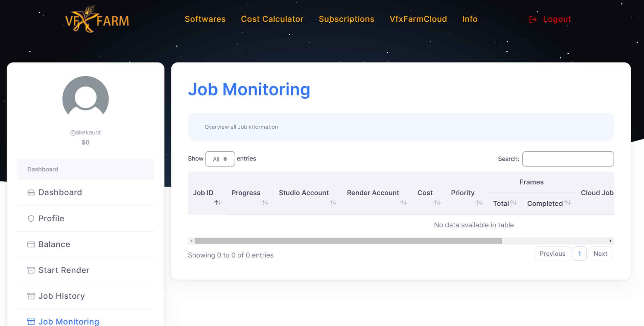
Task: Open the Cost Calculator menu item
Action: (x=272, y=19)
